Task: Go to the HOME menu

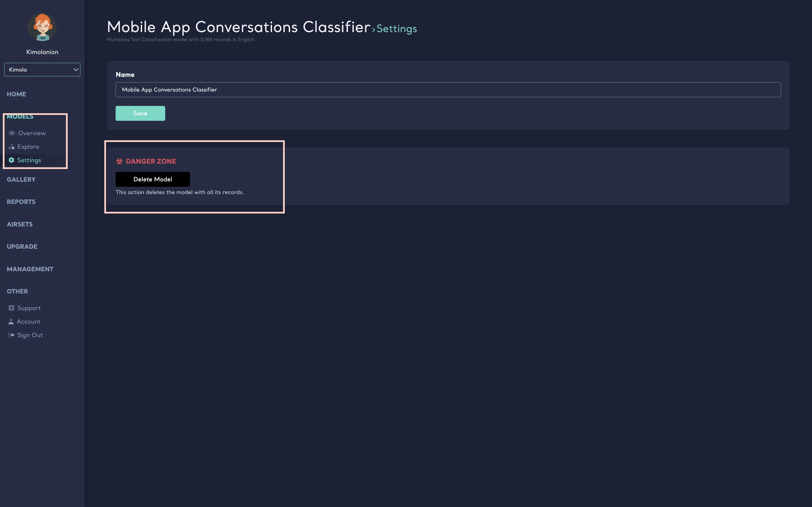Action: (x=16, y=94)
